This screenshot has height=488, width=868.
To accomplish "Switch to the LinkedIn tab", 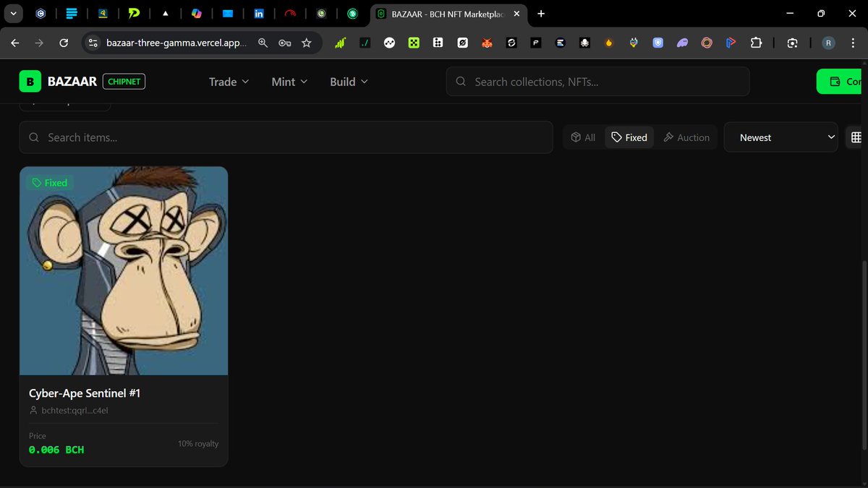I will coord(259,14).
